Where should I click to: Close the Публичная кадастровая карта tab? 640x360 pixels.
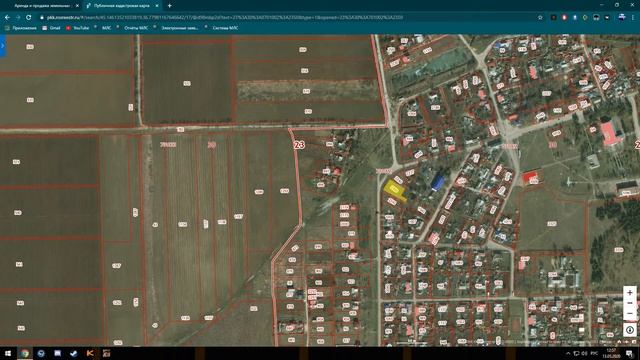pyautogui.click(x=157, y=6)
